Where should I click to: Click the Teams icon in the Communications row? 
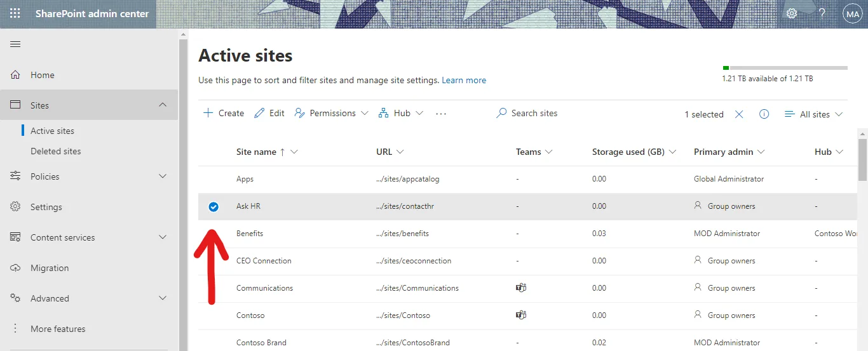point(521,288)
